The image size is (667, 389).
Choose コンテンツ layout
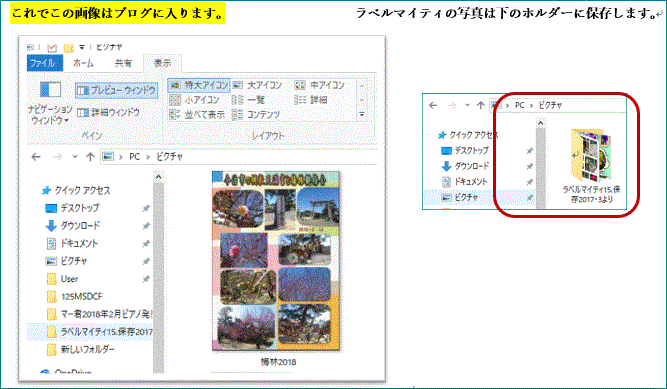pyautogui.click(x=256, y=114)
